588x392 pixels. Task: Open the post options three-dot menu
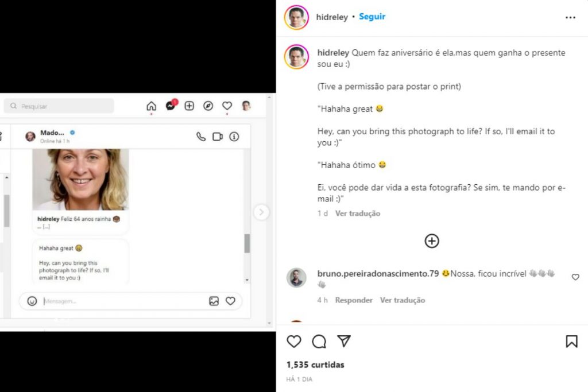[x=570, y=17]
